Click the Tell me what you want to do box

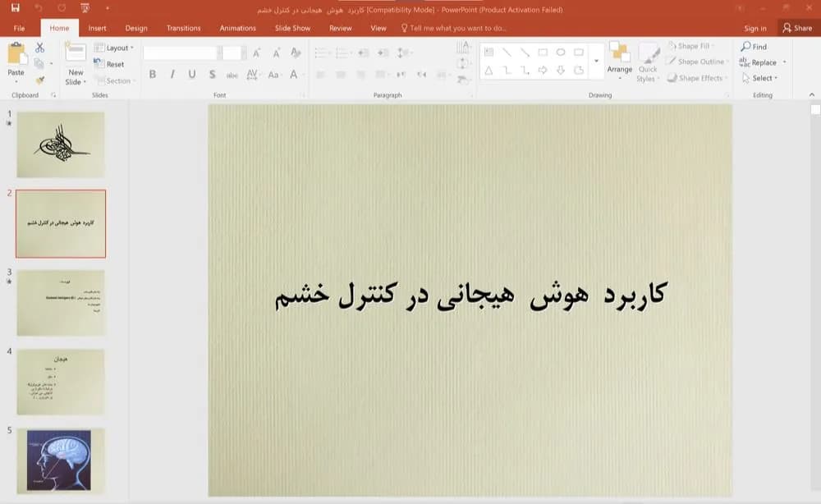tap(453, 28)
